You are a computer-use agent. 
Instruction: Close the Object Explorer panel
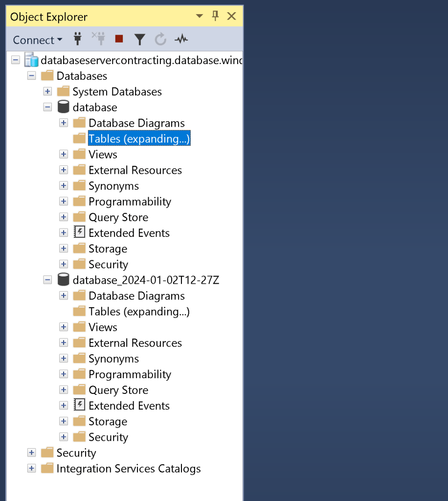231,16
